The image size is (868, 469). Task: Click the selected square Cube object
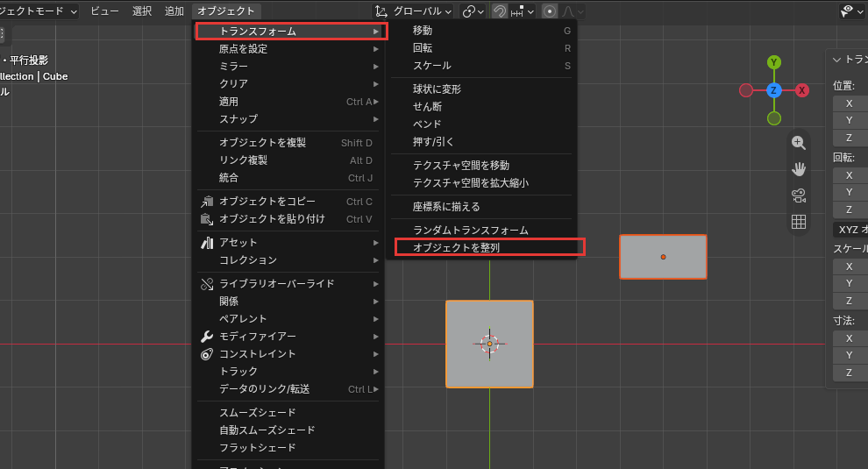(489, 344)
